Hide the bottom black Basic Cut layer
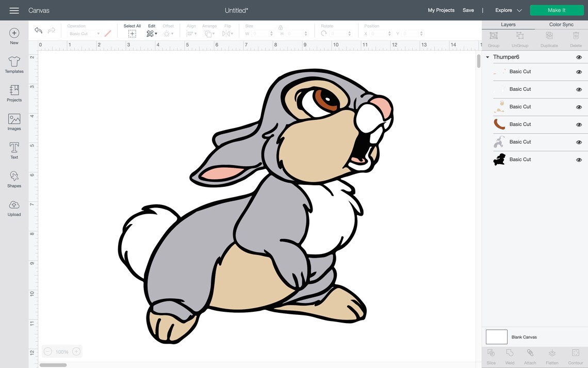Viewport: 588px width, 368px height. coord(579,159)
